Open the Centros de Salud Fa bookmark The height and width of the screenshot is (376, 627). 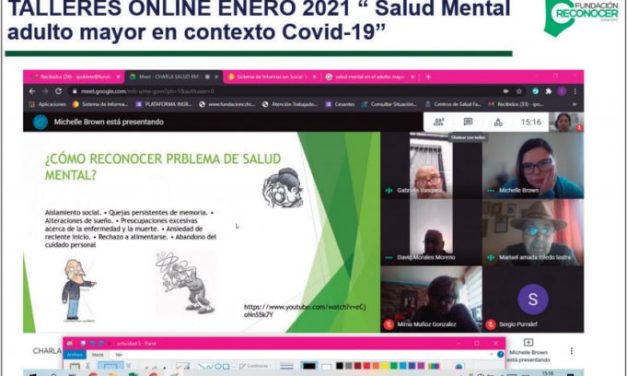click(453, 104)
